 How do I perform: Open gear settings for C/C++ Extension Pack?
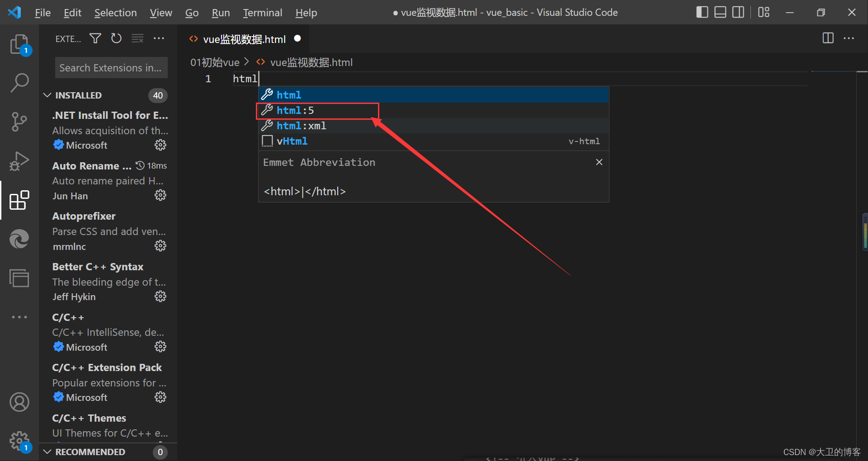(160, 397)
